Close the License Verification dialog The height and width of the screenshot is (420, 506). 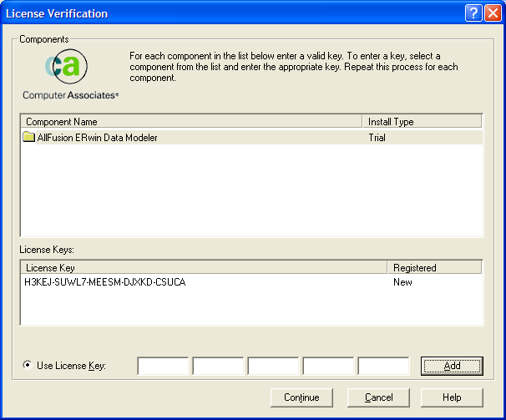click(x=493, y=13)
